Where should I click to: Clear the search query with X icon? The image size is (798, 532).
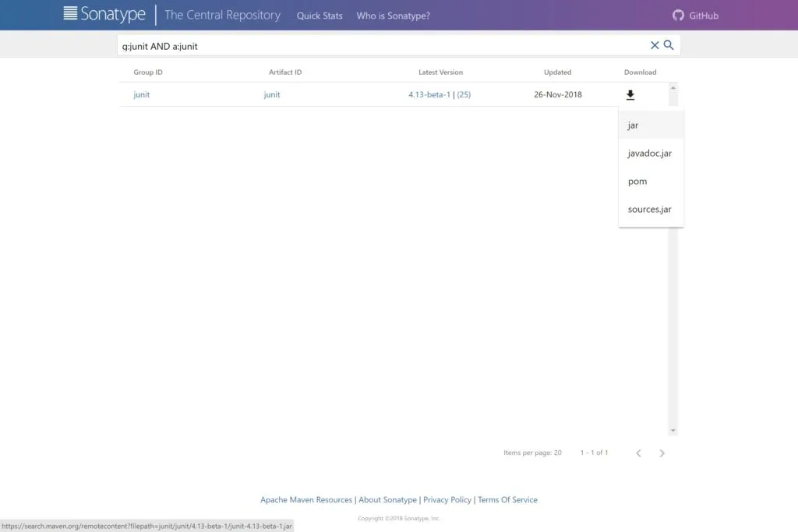click(x=655, y=45)
